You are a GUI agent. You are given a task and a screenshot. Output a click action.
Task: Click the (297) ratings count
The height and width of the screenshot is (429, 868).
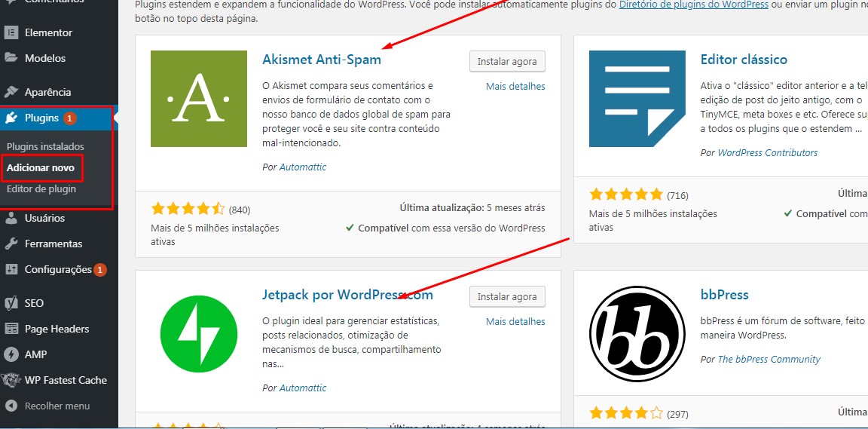677,414
